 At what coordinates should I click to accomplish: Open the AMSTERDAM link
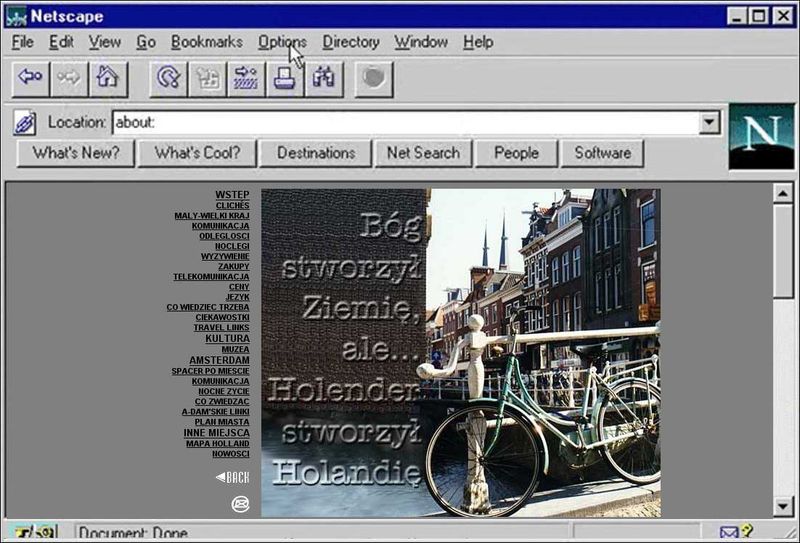pyautogui.click(x=219, y=360)
